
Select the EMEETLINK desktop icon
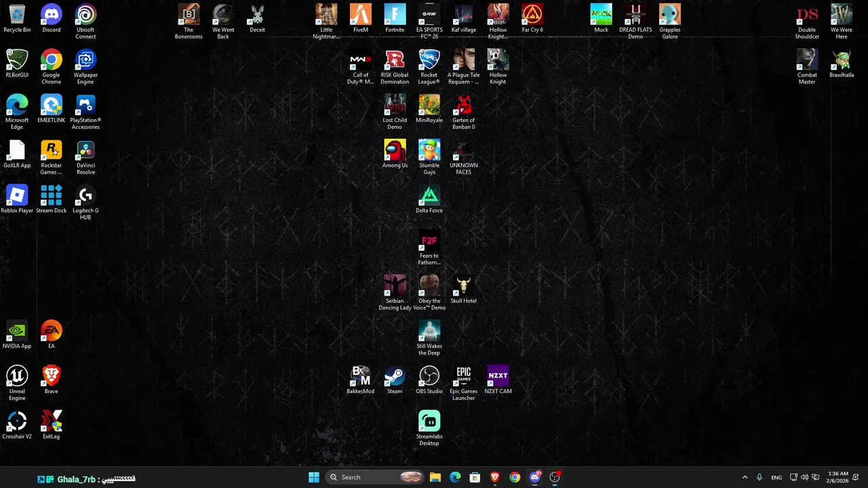point(52,109)
